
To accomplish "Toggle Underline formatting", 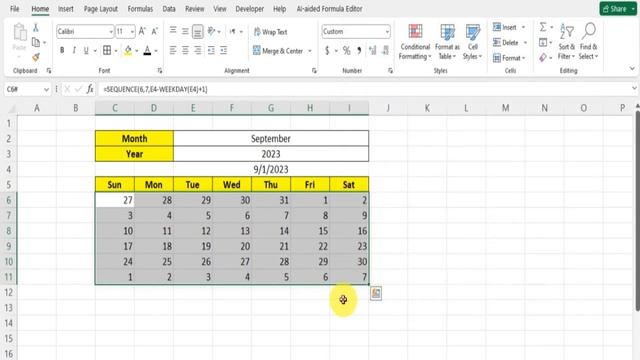I will click(x=86, y=50).
